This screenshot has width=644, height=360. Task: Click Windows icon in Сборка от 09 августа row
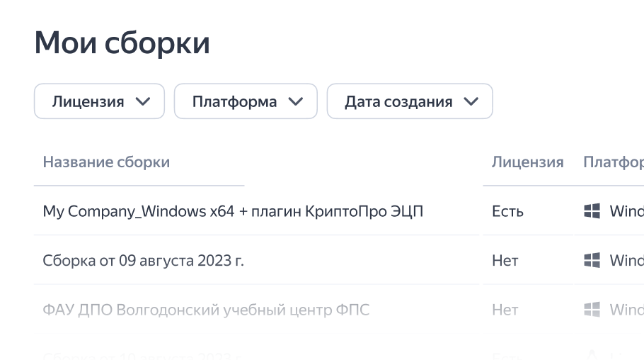coord(592,261)
